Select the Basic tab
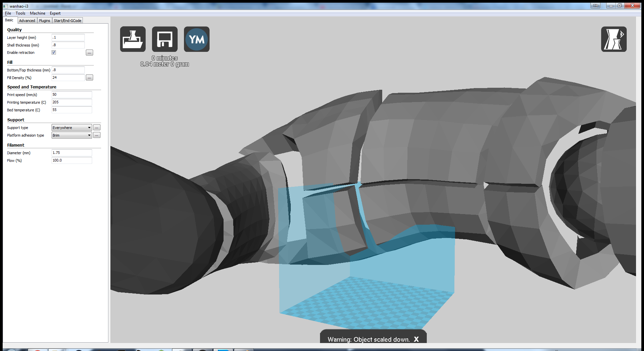644x351 pixels. tap(9, 20)
